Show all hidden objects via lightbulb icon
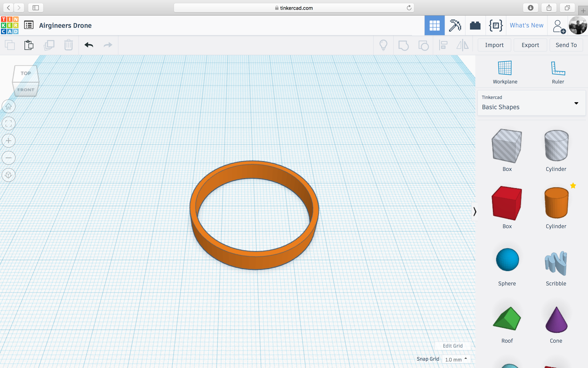This screenshot has width=588, height=368. tap(383, 45)
